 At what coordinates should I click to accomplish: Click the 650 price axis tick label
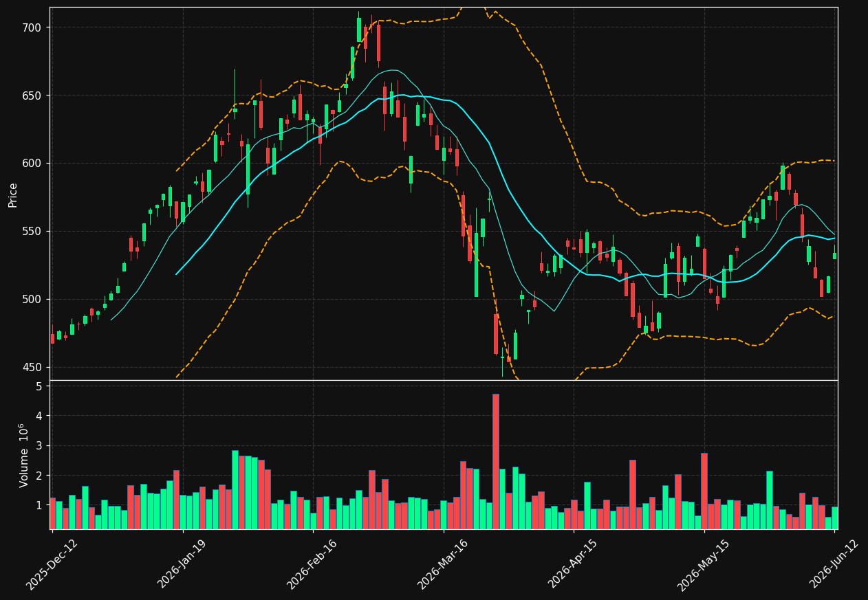33,96
